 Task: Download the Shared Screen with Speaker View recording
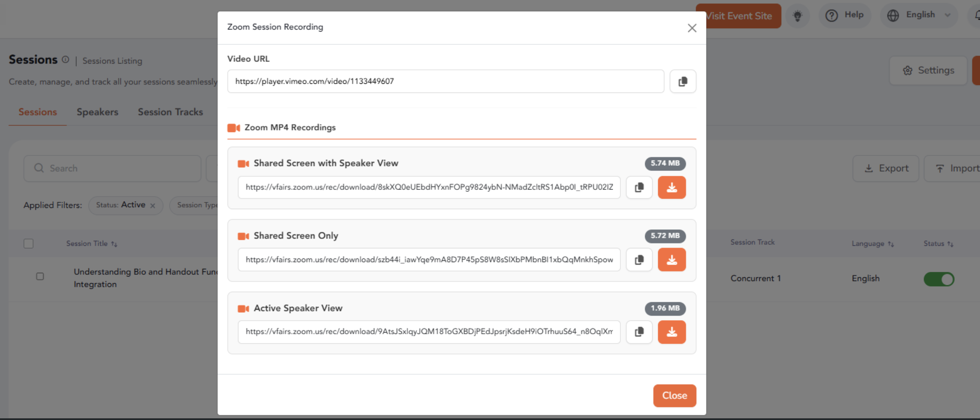[x=671, y=187]
